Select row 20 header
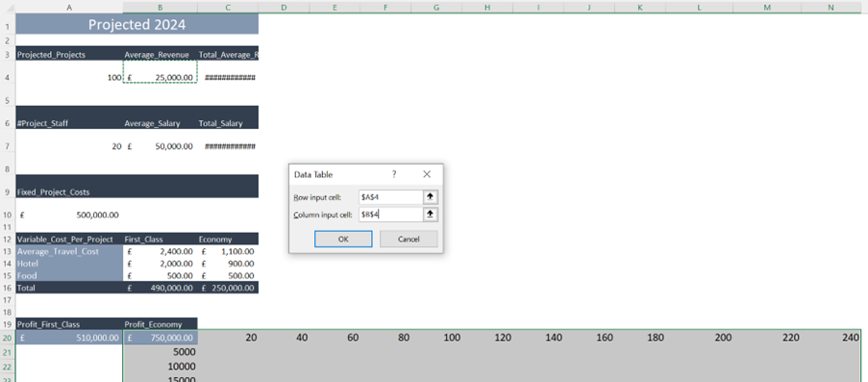868x382 pixels. [7, 337]
